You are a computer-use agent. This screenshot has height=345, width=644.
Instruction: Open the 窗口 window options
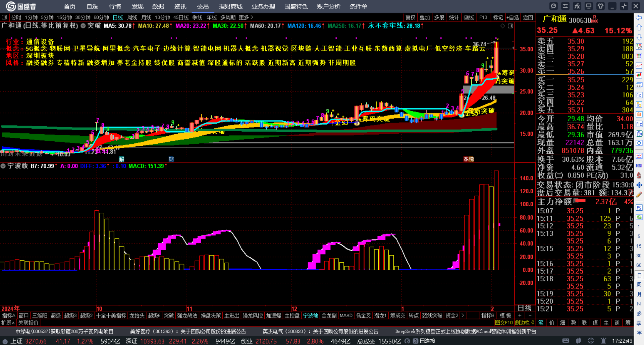click(23, 316)
